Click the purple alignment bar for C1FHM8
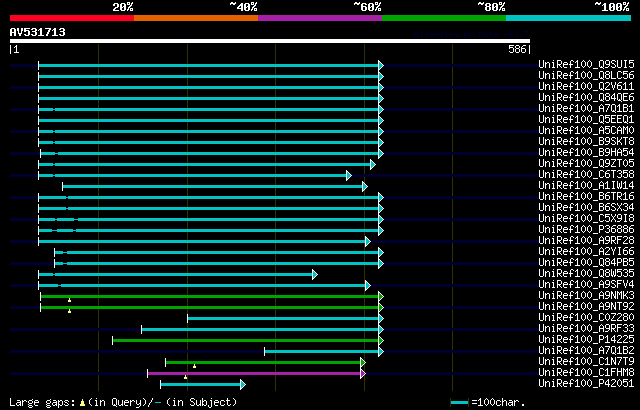Image resolution: width=640 pixels, height=410 pixels. (x=254, y=373)
